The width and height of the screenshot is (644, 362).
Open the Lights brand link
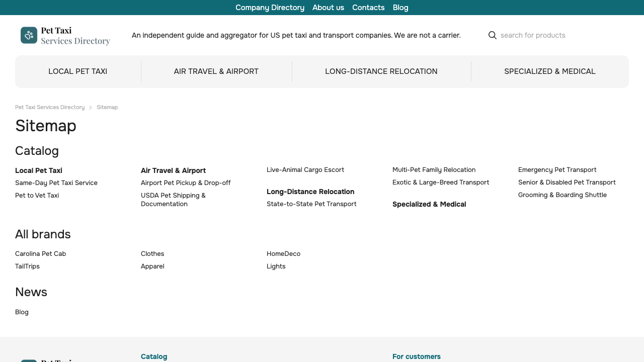276,266
